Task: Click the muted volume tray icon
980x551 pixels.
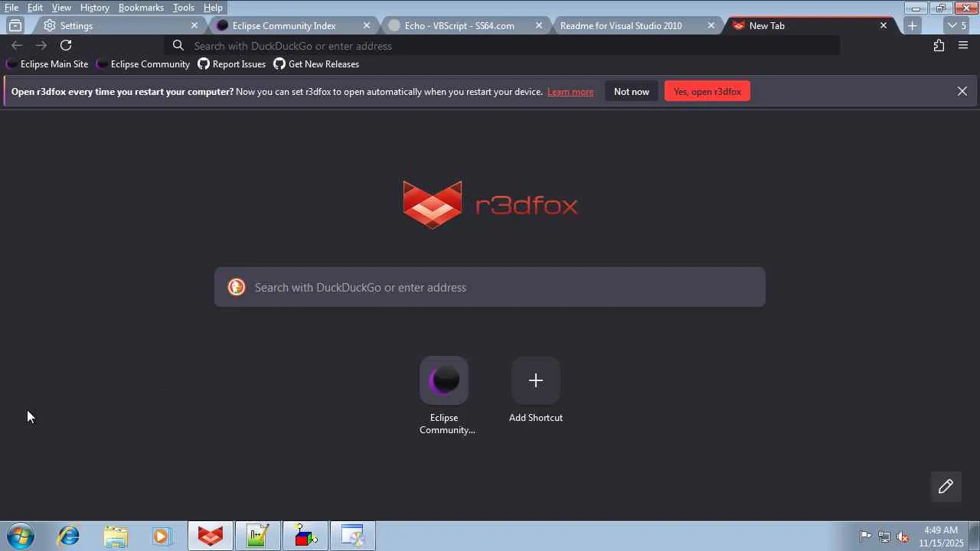Action: (903, 536)
